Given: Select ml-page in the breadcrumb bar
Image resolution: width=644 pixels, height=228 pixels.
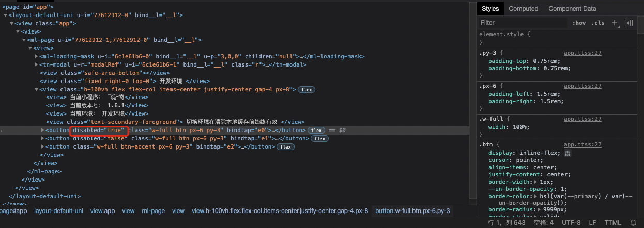Looking at the screenshot, I should (153, 211).
